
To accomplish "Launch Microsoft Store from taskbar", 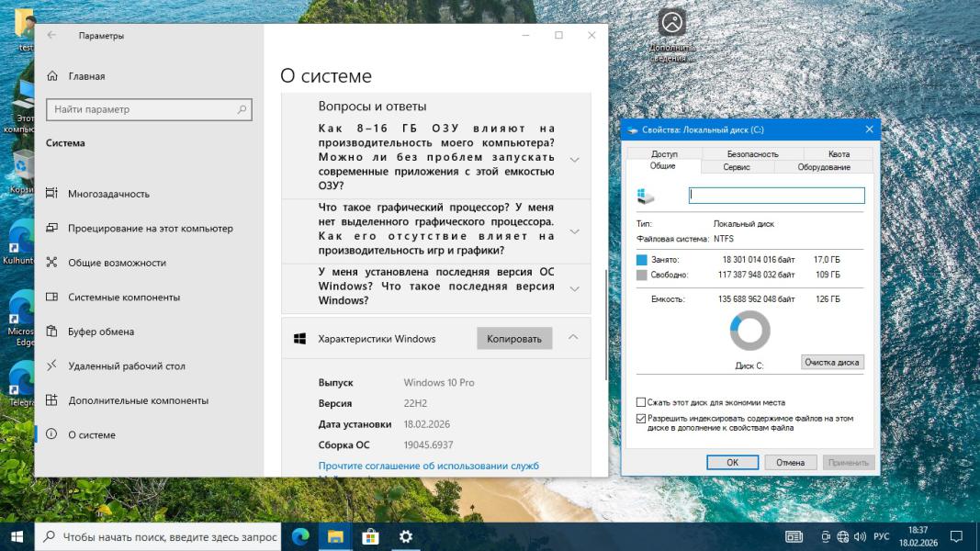I will tap(370, 536).
